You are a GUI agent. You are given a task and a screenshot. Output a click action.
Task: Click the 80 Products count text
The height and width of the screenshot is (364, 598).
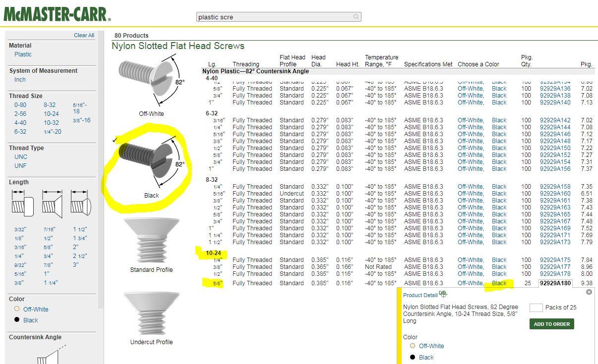pyautogui.click(x=131, y=36)
